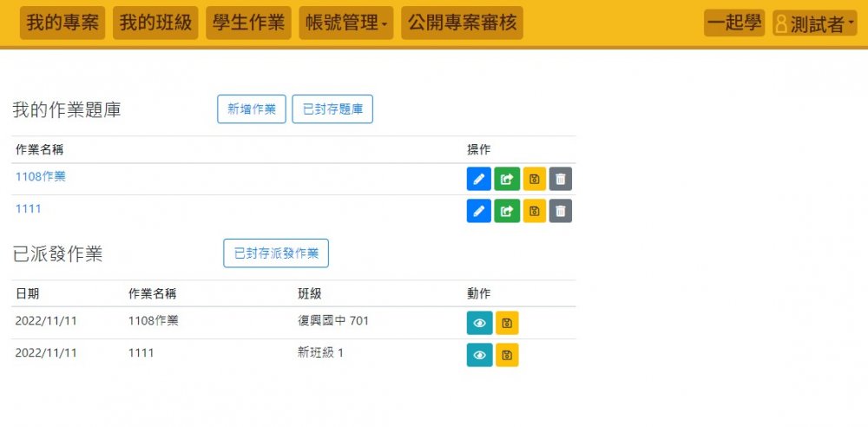Image resolution: width=868 pixels, height=427 pixels.
Task: Go to 我的專案 in the navigation bar
Action: click(62, 23)
